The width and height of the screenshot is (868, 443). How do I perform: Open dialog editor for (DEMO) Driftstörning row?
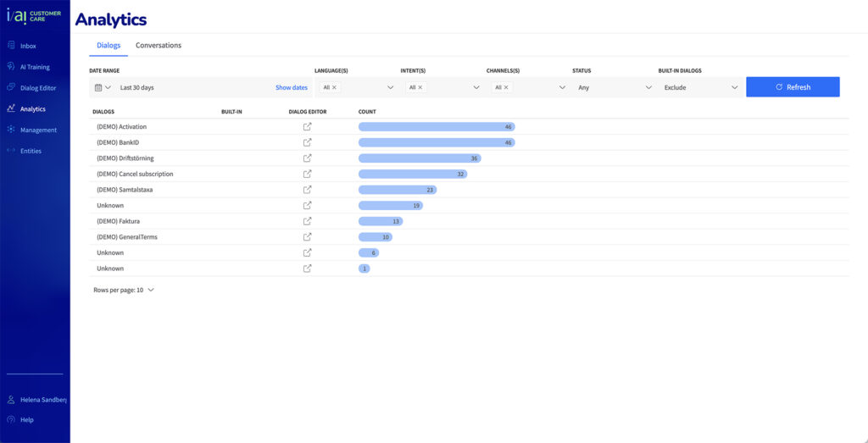[308, 158]
